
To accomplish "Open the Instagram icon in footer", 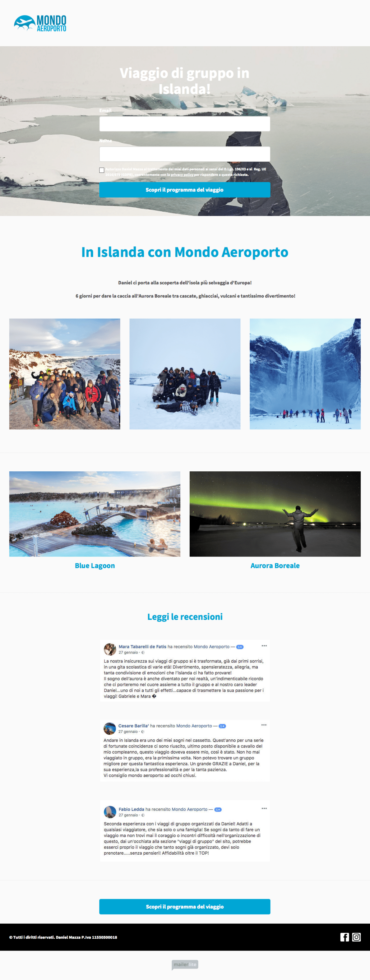I will [x=356, y=937].
